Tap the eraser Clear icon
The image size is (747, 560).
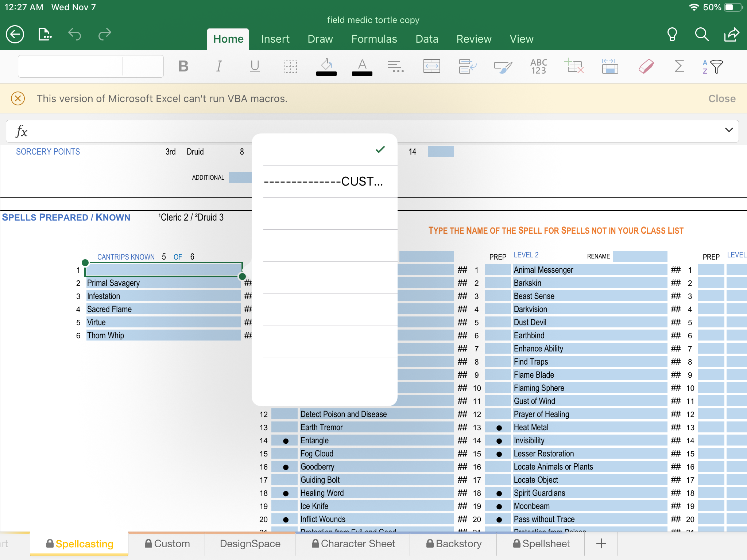646,66
